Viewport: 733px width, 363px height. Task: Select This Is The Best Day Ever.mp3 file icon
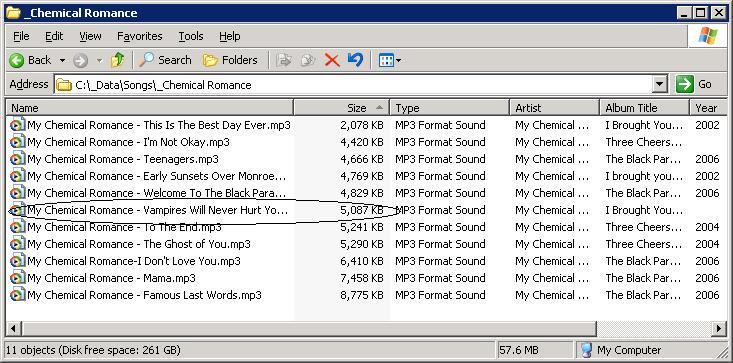point(17,125)
